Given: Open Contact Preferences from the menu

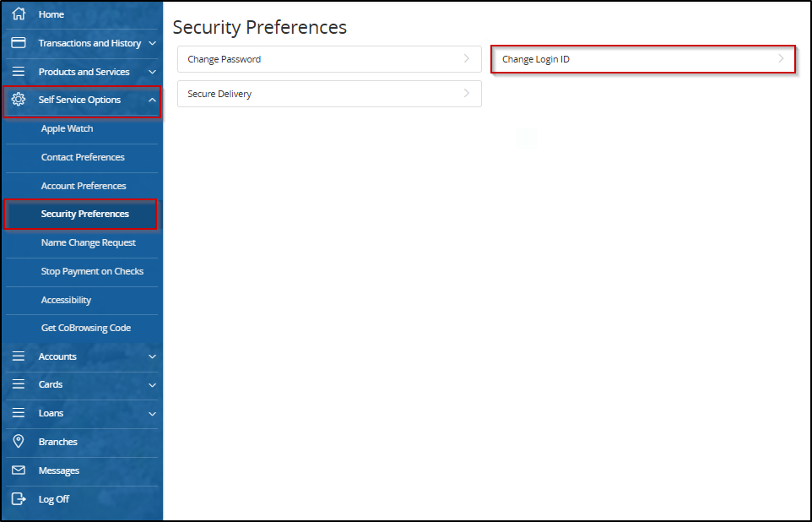Looking at the screenshot, I should [x=82, y=157].
